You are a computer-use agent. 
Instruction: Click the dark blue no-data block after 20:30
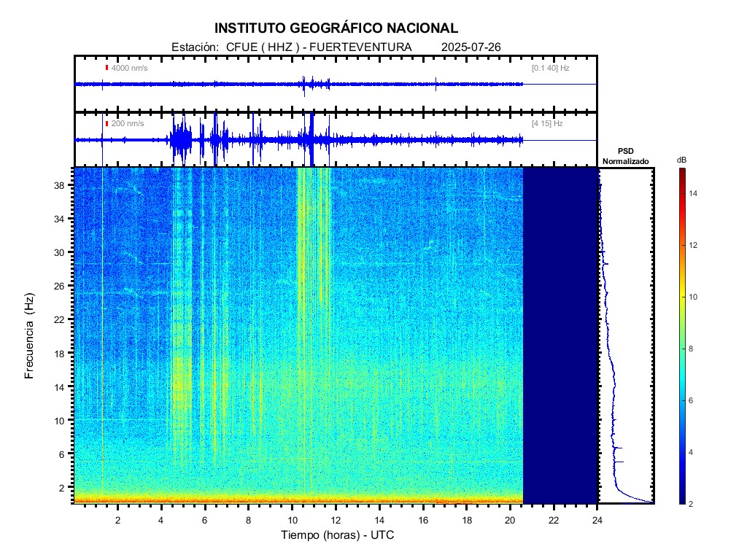click(560, 335)
